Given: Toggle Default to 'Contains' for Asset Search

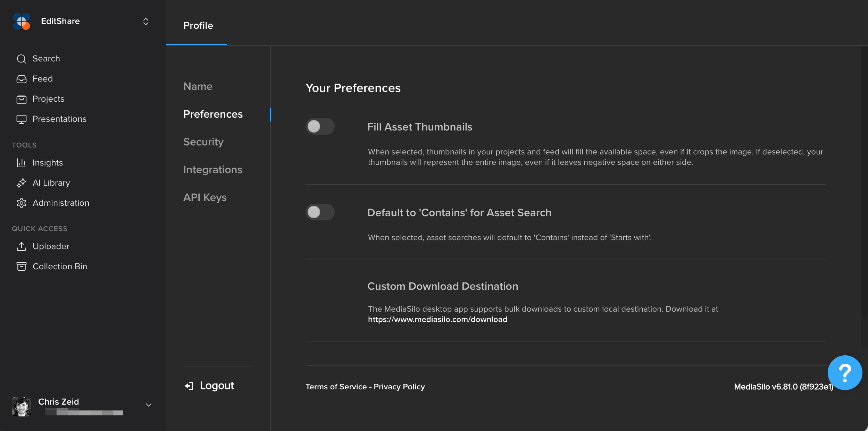Looking at the screenshot, I should pyautogui.click(x=320, y=212).
